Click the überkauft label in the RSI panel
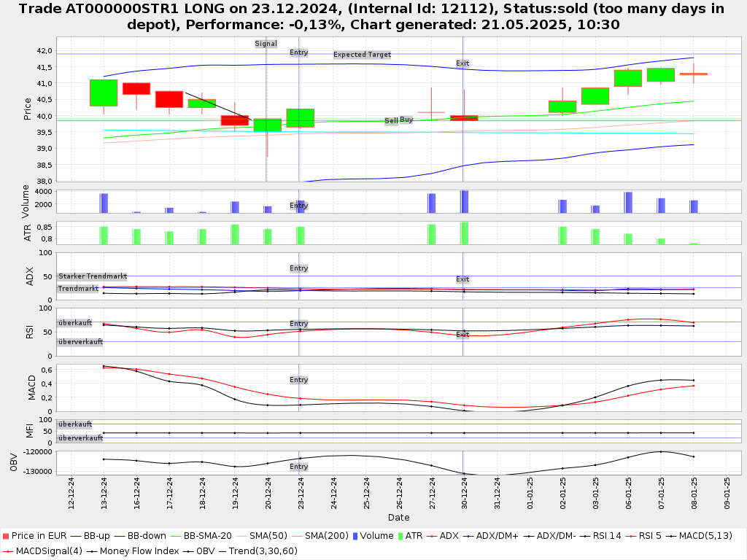 point(75,322)
